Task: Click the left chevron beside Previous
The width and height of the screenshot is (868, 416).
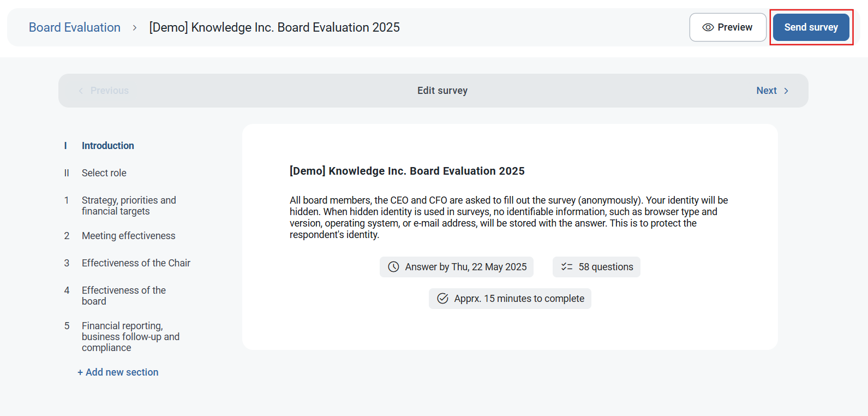Action: [x=81, y=91]
